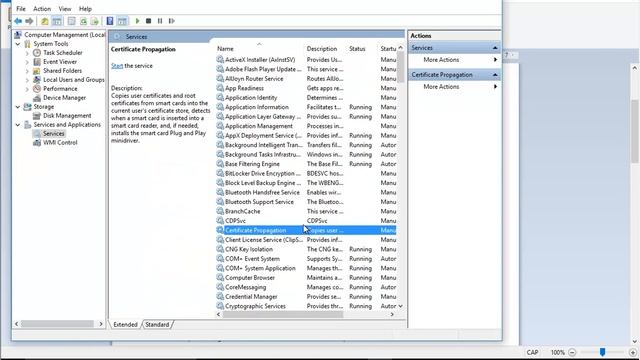Click the zoom out minus button in background window
The image size is (640, 360).
tap(572, 352)
